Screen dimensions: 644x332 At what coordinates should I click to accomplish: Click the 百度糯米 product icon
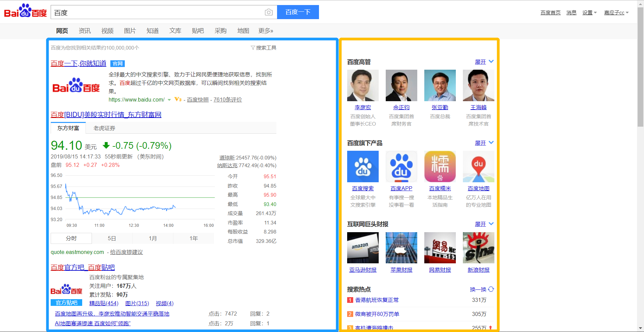tap(440, 167)
